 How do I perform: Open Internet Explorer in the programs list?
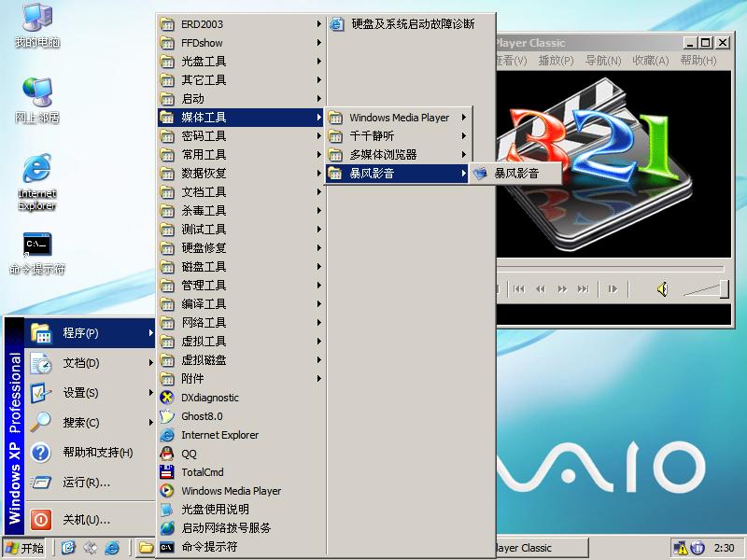(241, 435)
